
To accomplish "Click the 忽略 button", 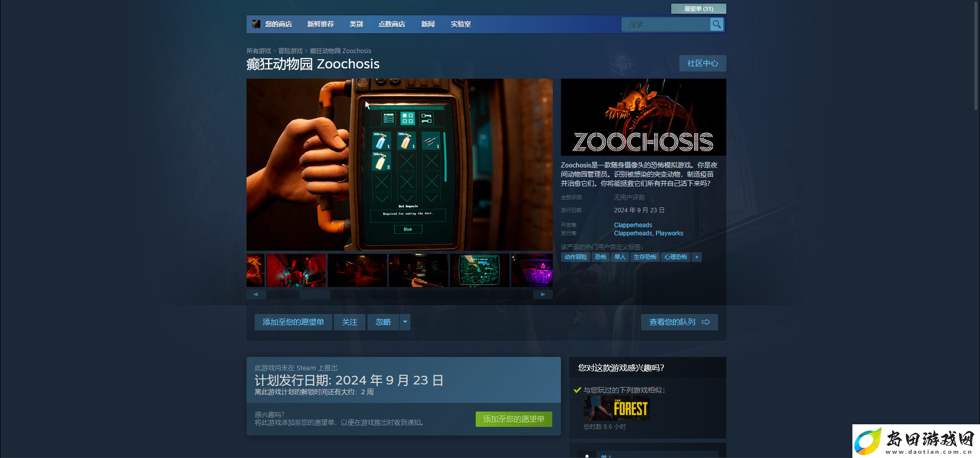I will pyautogui.click(x=383, y=322).
